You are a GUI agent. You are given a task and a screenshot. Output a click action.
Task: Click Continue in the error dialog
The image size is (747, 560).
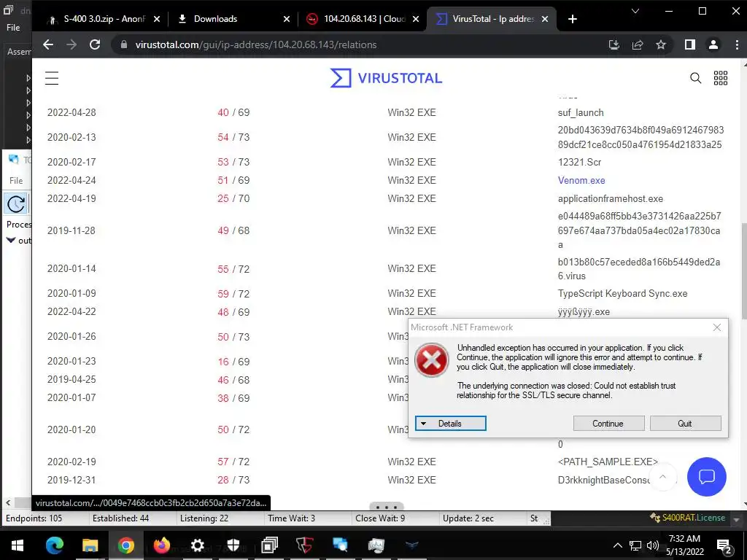(608, 424)
